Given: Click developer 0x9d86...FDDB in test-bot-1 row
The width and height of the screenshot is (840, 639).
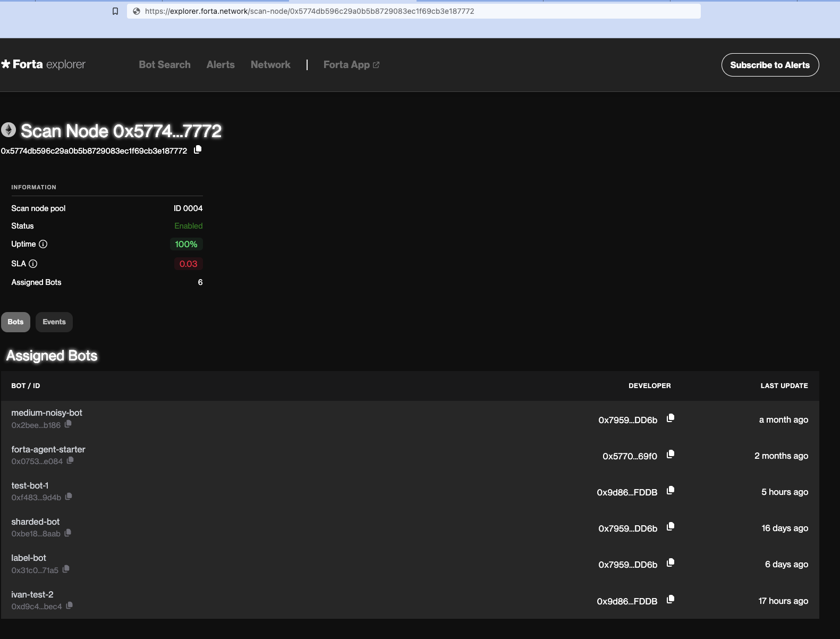Looking at the screenshot, I should (x=627, y=492).
